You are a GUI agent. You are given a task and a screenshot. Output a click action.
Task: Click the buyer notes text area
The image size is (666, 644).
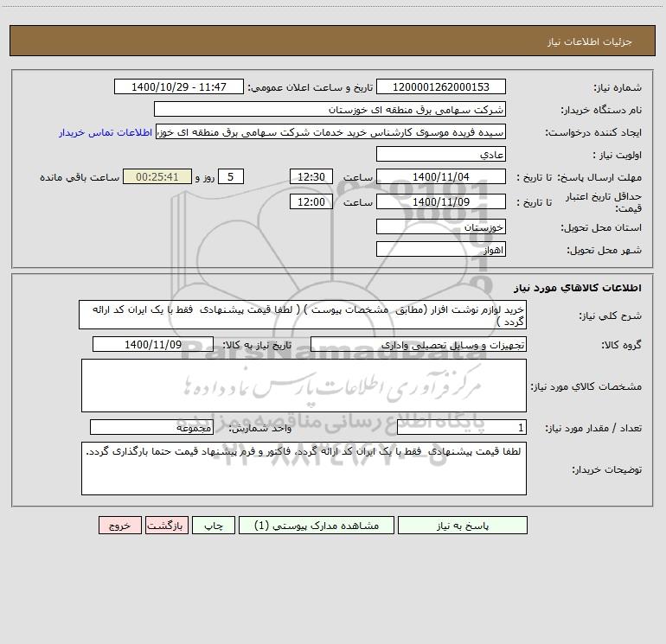click(304, 469)
